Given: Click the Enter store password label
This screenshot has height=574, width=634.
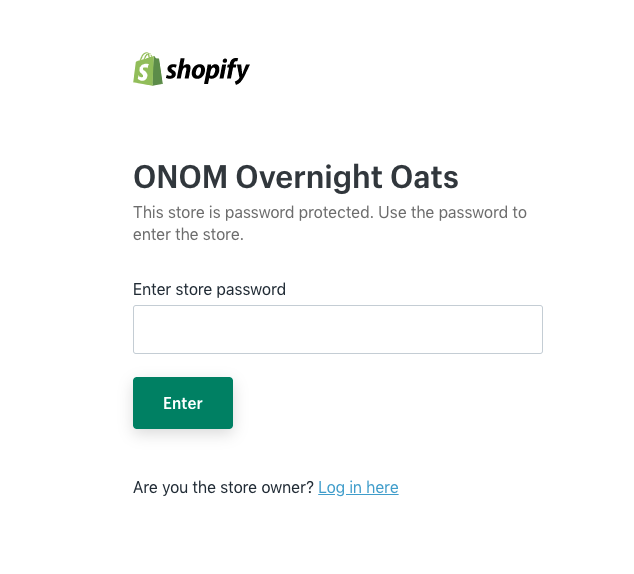Looking at the screenshot, I should 209,289.
